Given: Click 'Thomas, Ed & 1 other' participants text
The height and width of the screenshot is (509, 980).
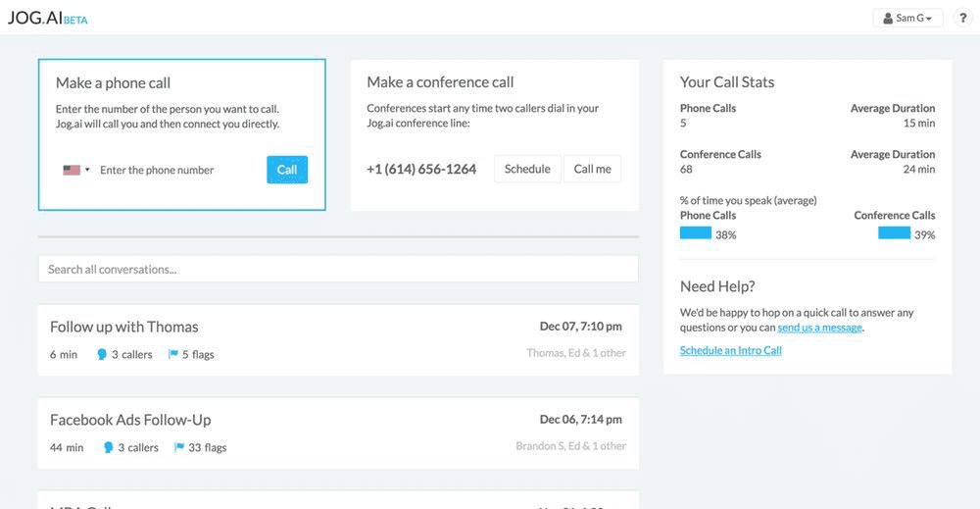Looking at the screenshot, I should tap(576, 353).
